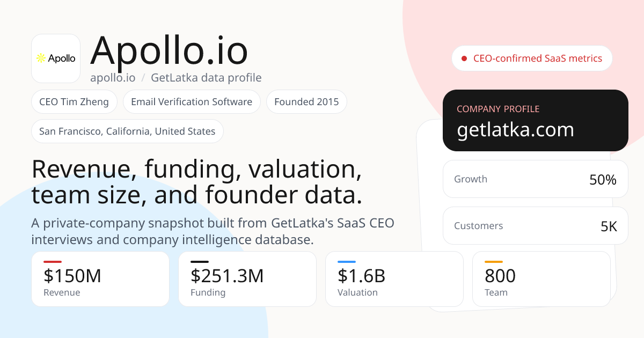Select the Email Verification Software tag
The width and height of the screenshot is (644, 338).
coord(192,101)
